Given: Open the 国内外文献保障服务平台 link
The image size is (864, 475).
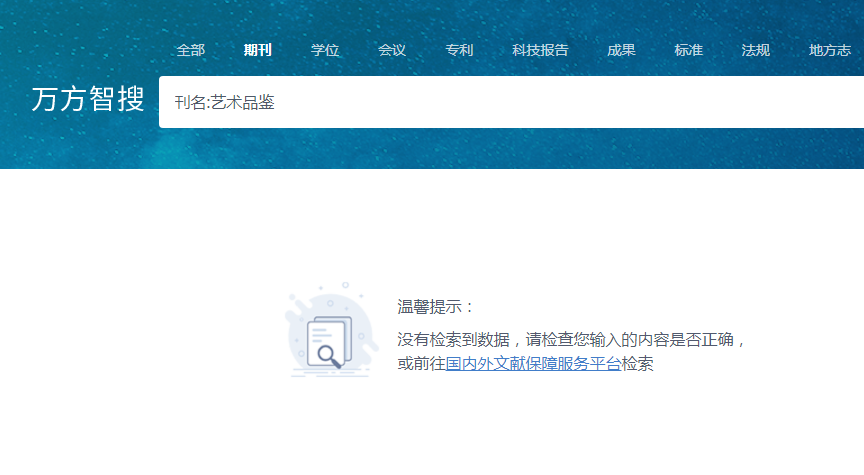Looking at the screenshot, I should (533, 364).
